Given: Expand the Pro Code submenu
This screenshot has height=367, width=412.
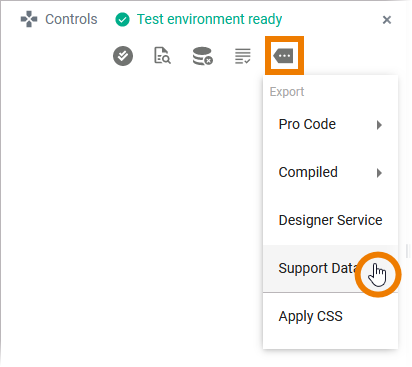Looking at the screenshot, I should (x=330, y=124).
